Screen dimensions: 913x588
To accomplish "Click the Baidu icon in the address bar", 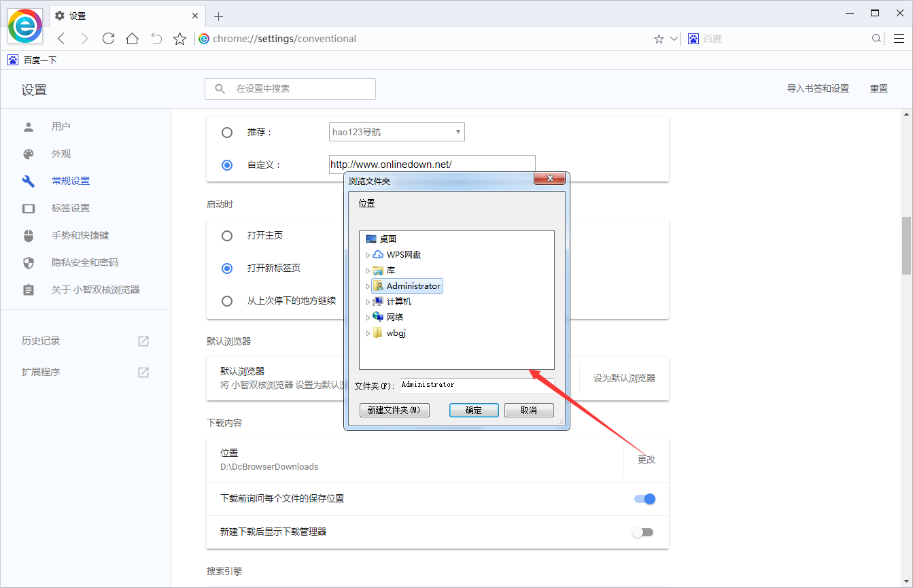I will 693,39.
